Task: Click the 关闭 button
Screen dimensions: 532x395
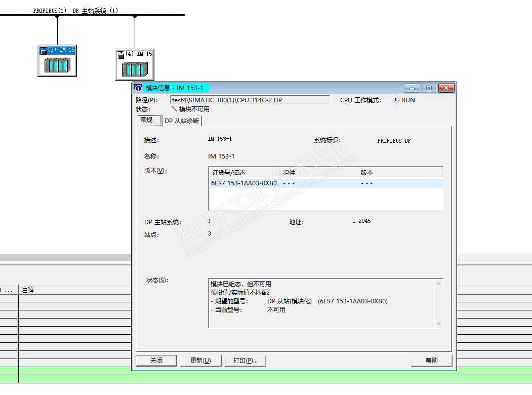Action: pos(156,361)
